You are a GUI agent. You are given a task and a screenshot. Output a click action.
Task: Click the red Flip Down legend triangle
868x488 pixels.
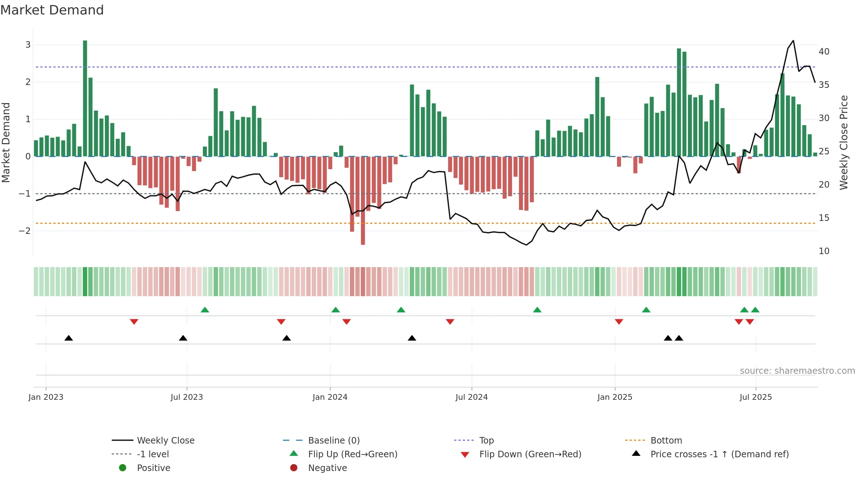pos(465,455)
